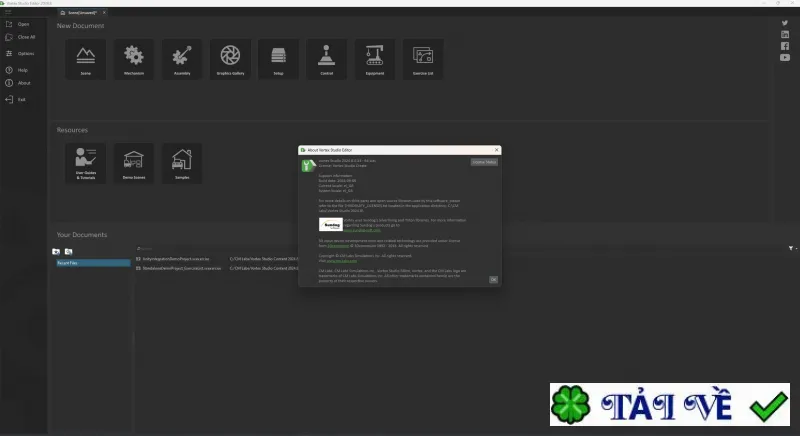Screen dimensions: 800x436
Task: Create a new Equipment document
Action: tap(374, 59)
